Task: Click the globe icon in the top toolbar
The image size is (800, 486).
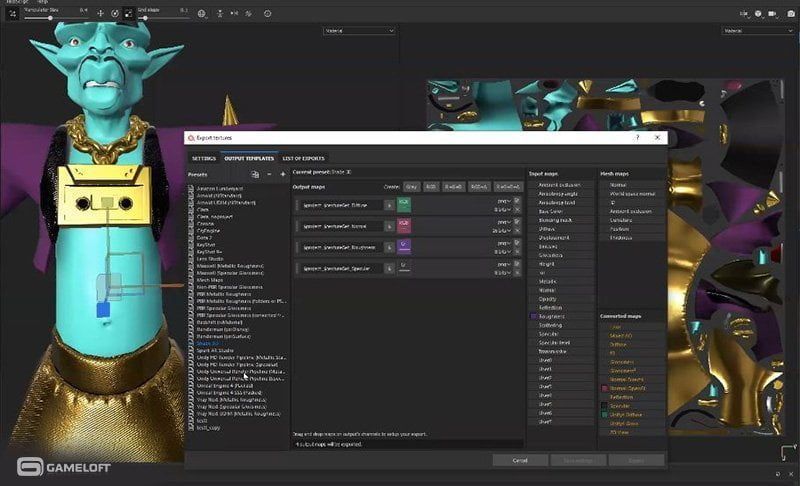Action: click(202, 14)
